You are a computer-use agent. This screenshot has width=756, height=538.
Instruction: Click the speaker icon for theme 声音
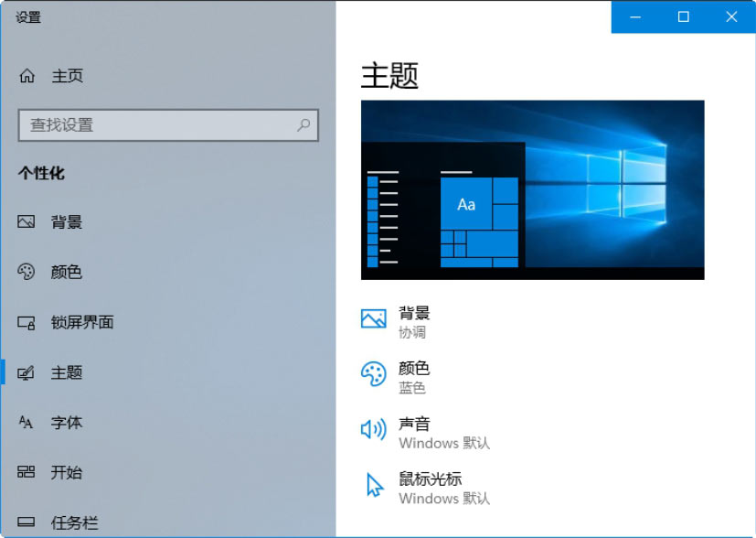[374, 429]
